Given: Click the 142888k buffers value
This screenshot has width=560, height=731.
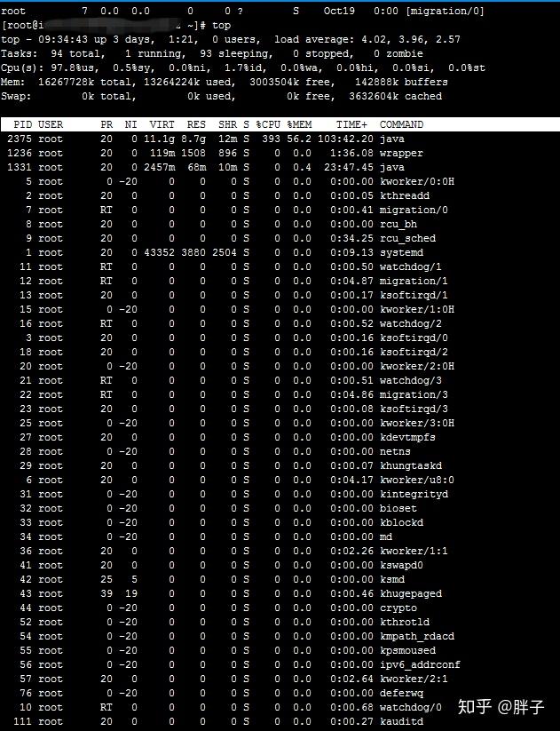Looking at the screenshot, I should coord(401,82).
